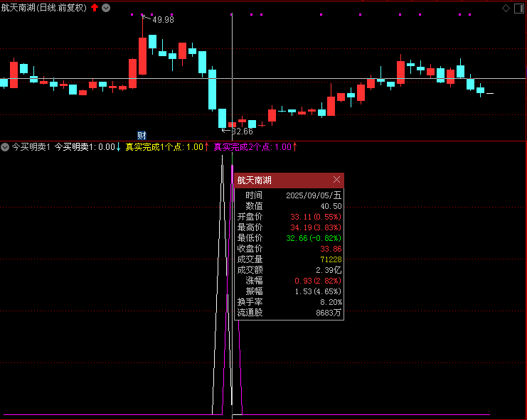Click the 最高价 34.19(3.83%) value
This screenshot has height=420, width=527.
[316, 227]
